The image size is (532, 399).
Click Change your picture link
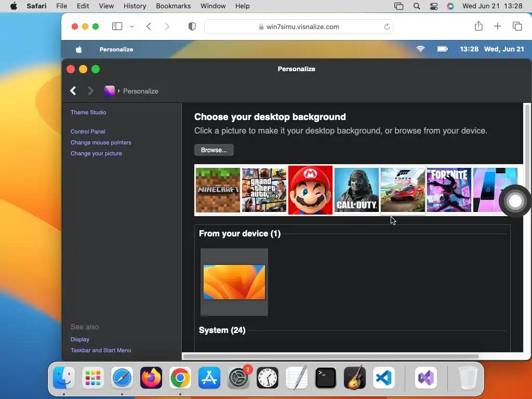tap(96, 153)
